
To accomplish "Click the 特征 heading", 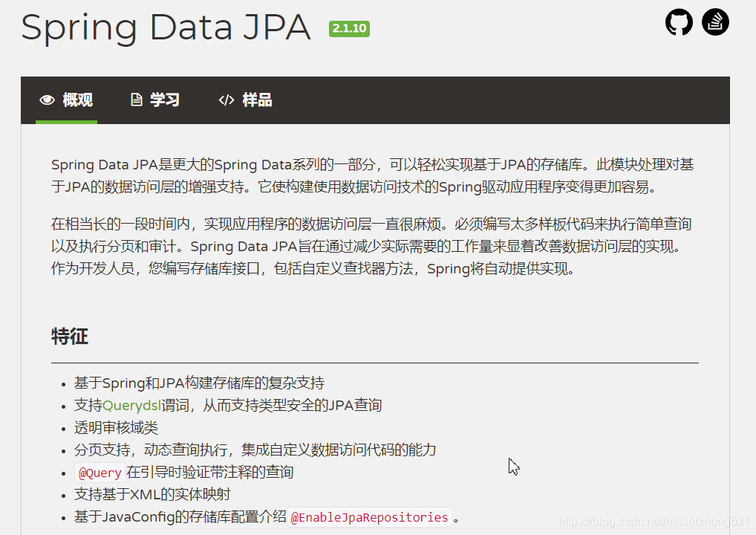I will point(69,337).
